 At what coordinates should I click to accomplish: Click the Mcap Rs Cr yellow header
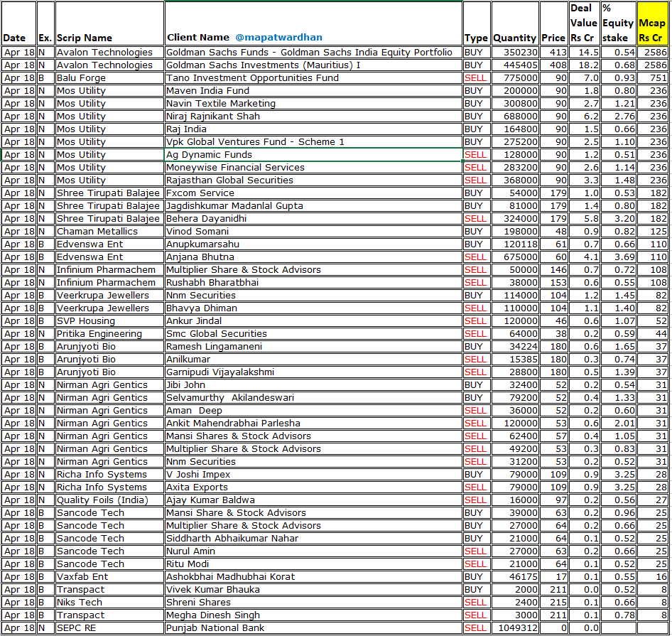[652, 23]
